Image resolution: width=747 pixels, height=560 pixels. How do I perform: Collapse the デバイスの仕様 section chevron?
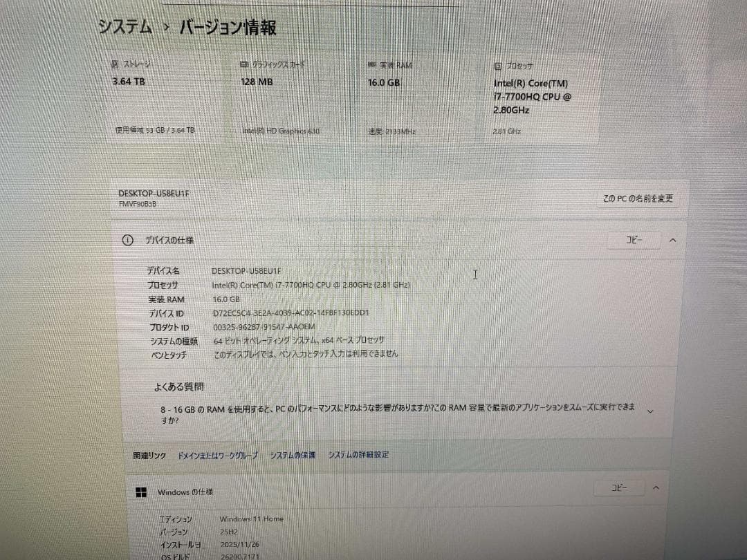[672, 241]
